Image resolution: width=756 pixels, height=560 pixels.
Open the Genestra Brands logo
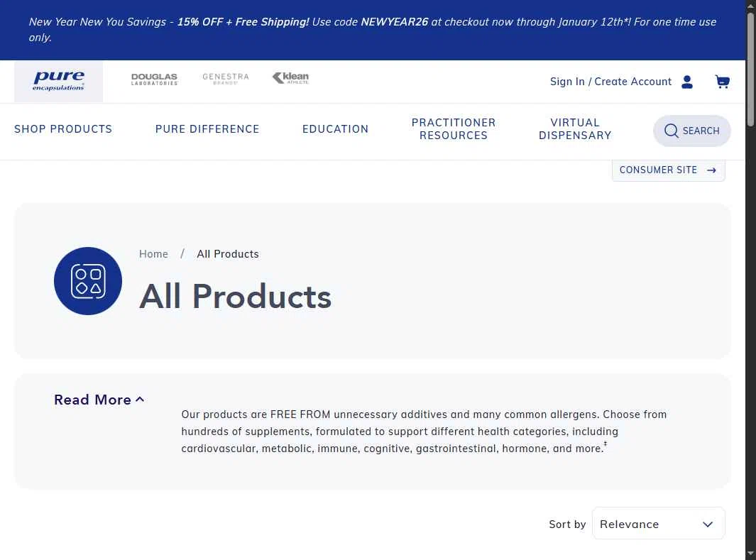pos(226,79)
